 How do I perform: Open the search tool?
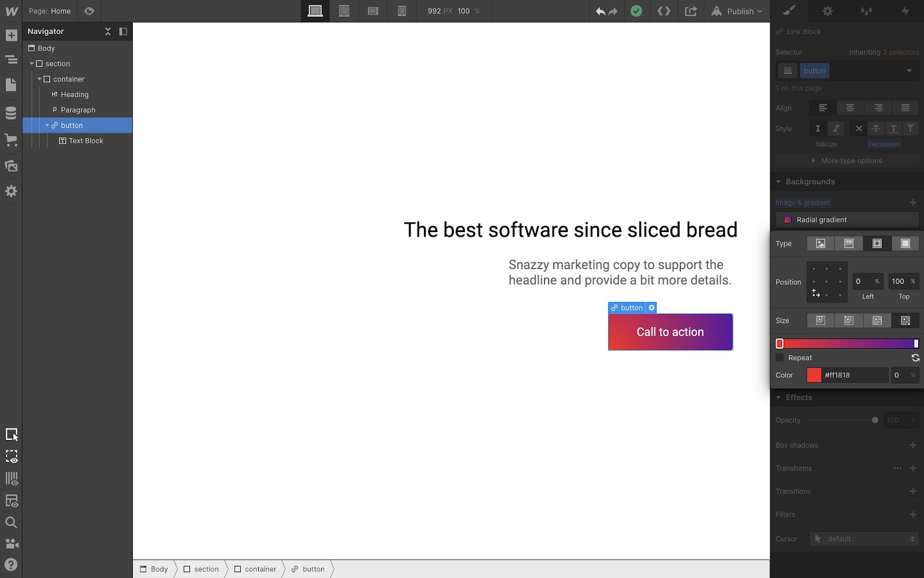coord(11,523)
